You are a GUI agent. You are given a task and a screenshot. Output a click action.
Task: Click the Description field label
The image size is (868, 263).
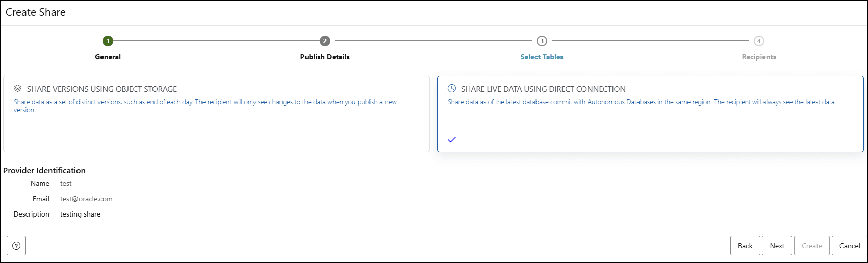pos(32,214)
